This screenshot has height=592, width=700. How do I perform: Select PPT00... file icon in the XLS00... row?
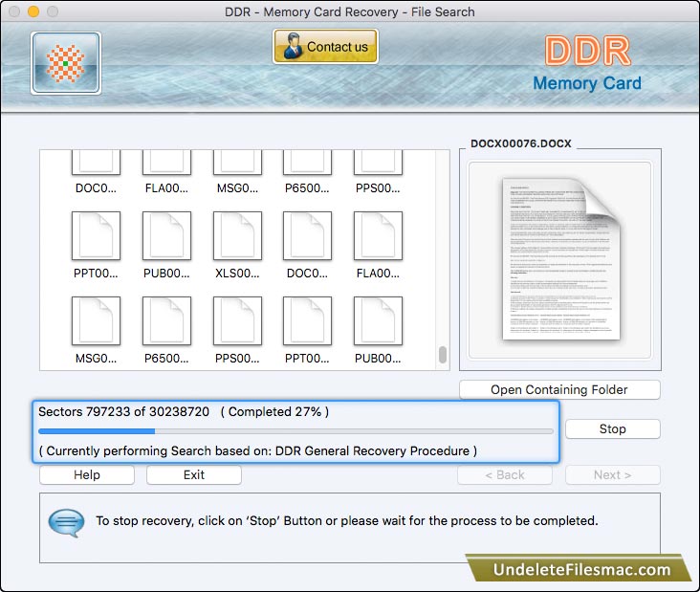(x=96, y=235)
